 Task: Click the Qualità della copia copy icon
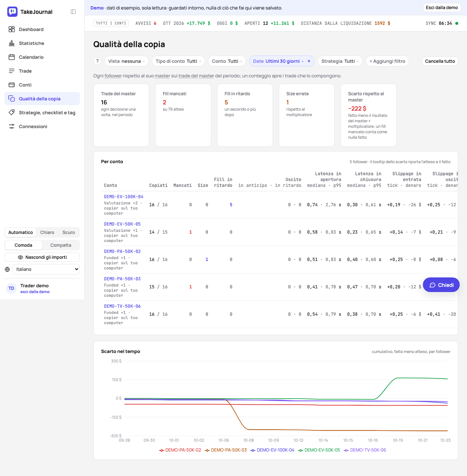(12, 99)
